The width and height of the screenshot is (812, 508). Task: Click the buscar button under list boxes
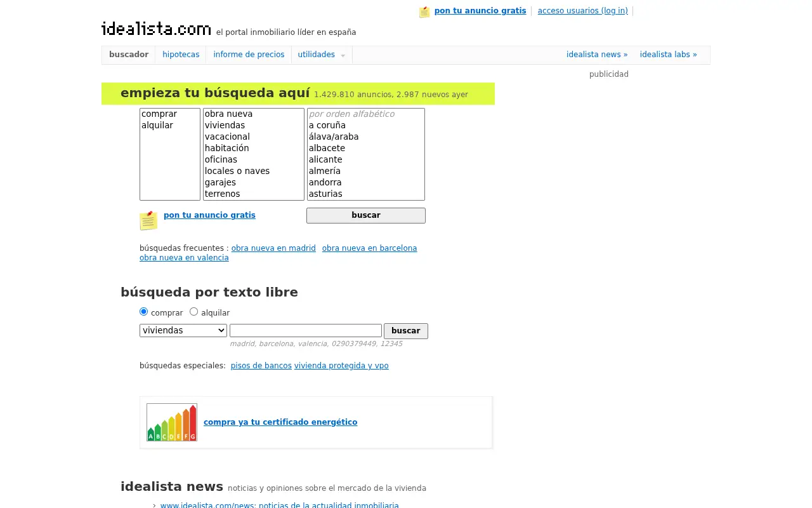(366, 215)
